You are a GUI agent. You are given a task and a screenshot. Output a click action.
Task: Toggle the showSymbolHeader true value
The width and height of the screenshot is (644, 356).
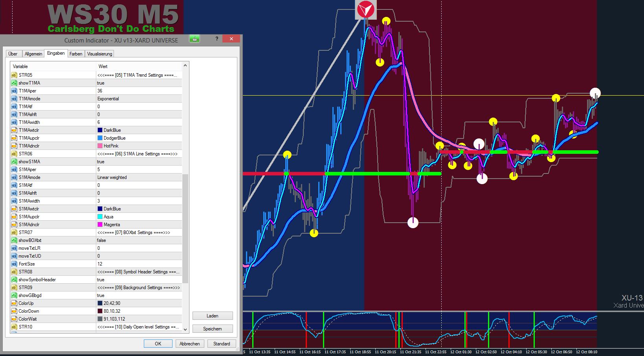coord(139,280)
